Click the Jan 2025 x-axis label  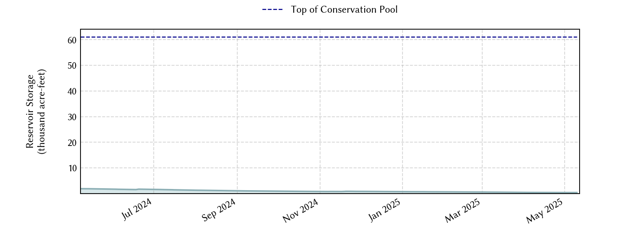tap(384, 210)
